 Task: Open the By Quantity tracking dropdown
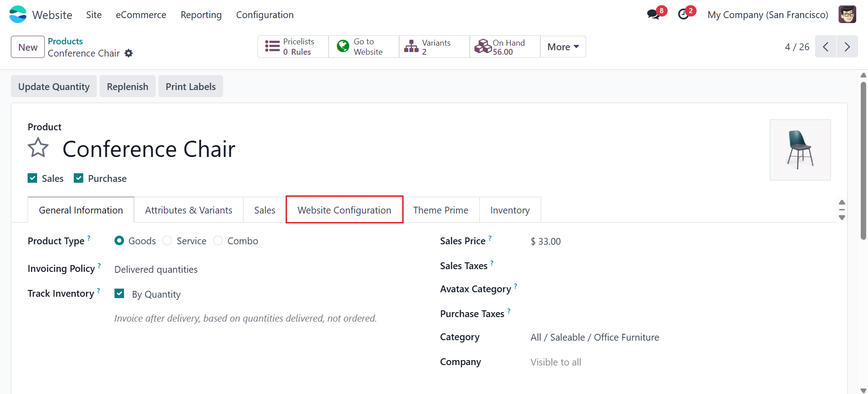click(x=156, y=294)
